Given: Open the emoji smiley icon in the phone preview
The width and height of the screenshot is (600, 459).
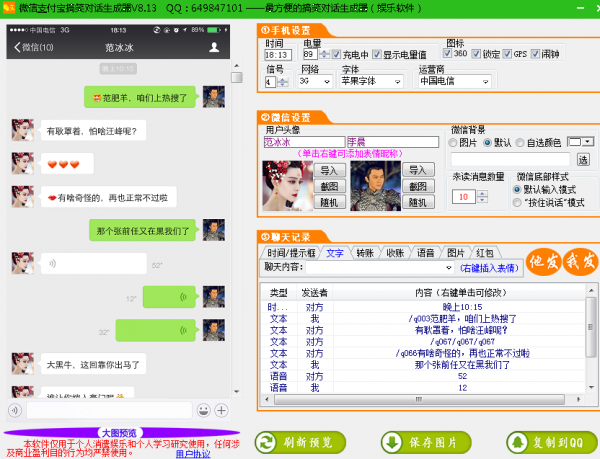Looking at the screenshot, I should (204, 410).
